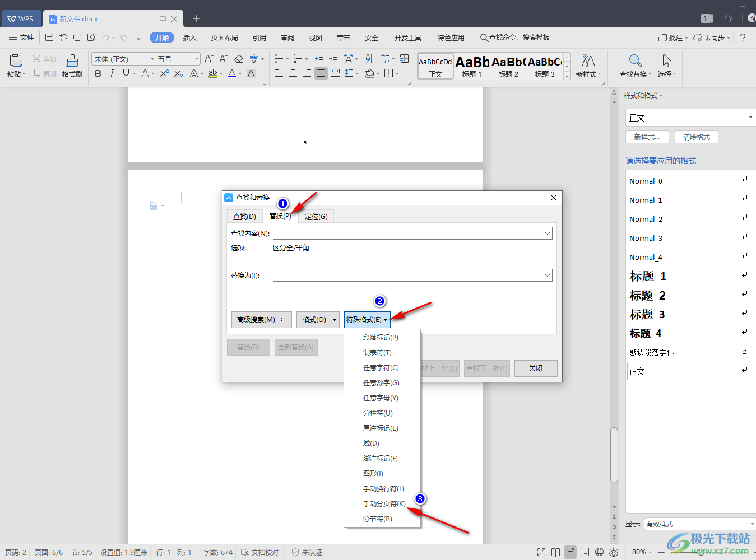Click the New Style button in pane
This screenshot has width=756, height=560.
[x=647, y=137]
